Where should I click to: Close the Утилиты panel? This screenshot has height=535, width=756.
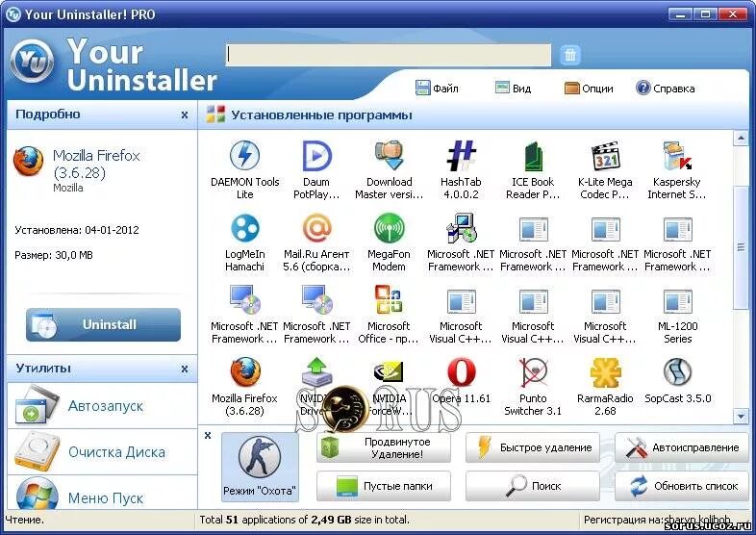(x=184, y=369)
